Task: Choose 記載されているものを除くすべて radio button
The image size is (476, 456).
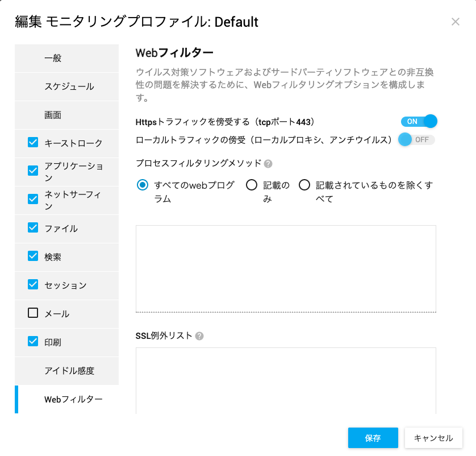Action: coord(304,185)
